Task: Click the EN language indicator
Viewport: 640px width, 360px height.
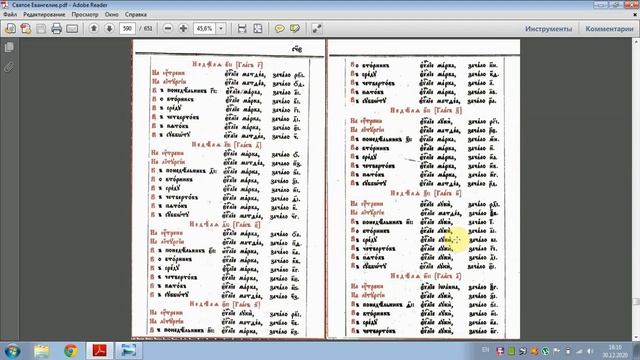Action: [x=485, y=350]
